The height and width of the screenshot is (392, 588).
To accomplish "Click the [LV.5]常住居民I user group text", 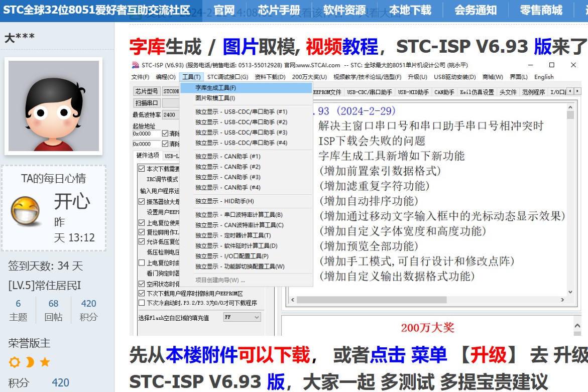I will [x=45, y=286].
